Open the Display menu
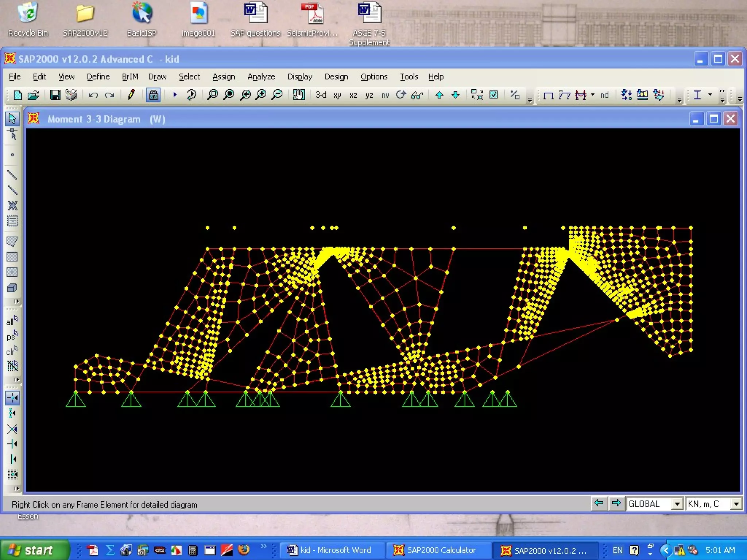This screenshot has width=747, height=560. pyautogui.click(x=299, y=77)
